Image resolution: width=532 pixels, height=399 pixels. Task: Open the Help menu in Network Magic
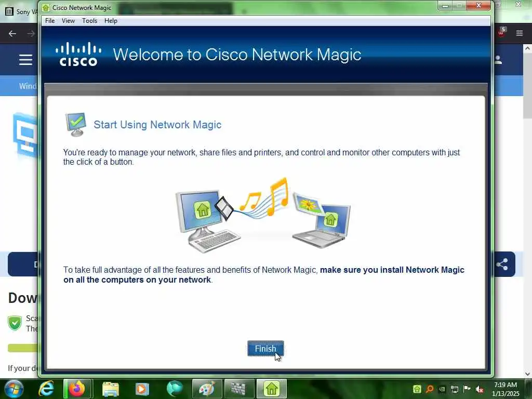tap(111, 21)
